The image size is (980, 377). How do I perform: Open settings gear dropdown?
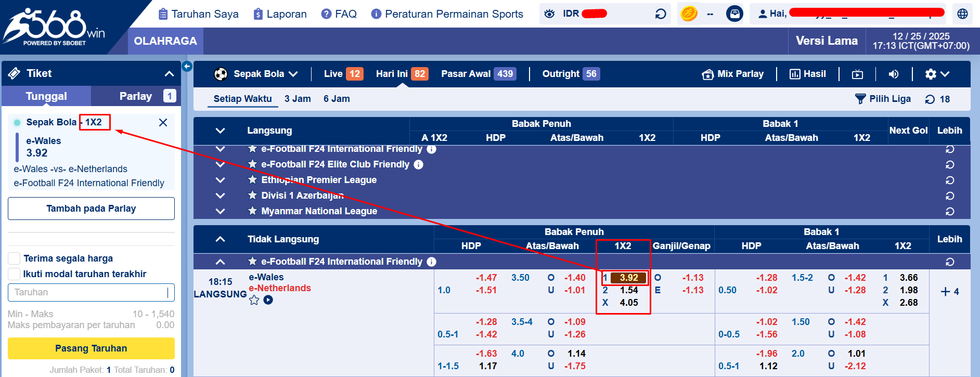click(937, 74)
